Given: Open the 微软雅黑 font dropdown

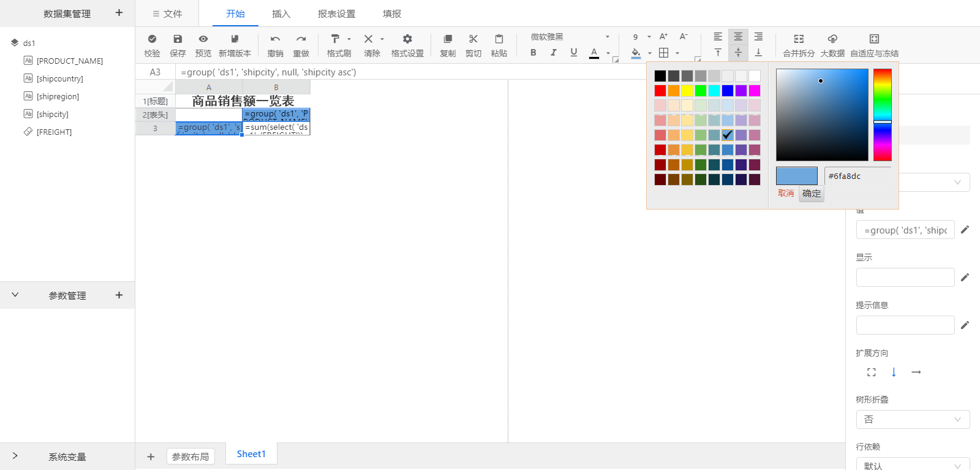Looking at the screenshot, I should pyautogui.click(x=570, y=37).
